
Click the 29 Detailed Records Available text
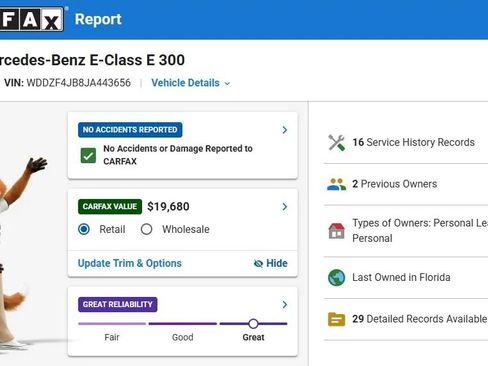click(420, 319)
